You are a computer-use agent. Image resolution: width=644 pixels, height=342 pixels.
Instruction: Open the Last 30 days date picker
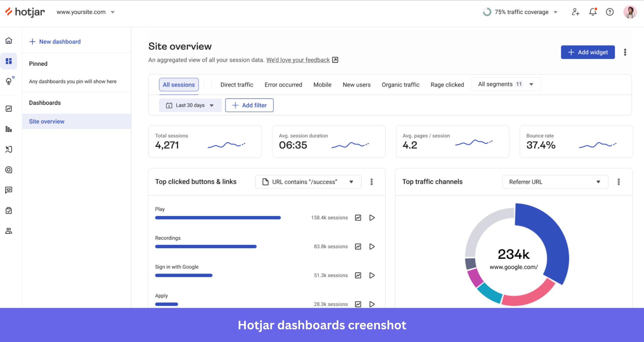pos(190,105)
